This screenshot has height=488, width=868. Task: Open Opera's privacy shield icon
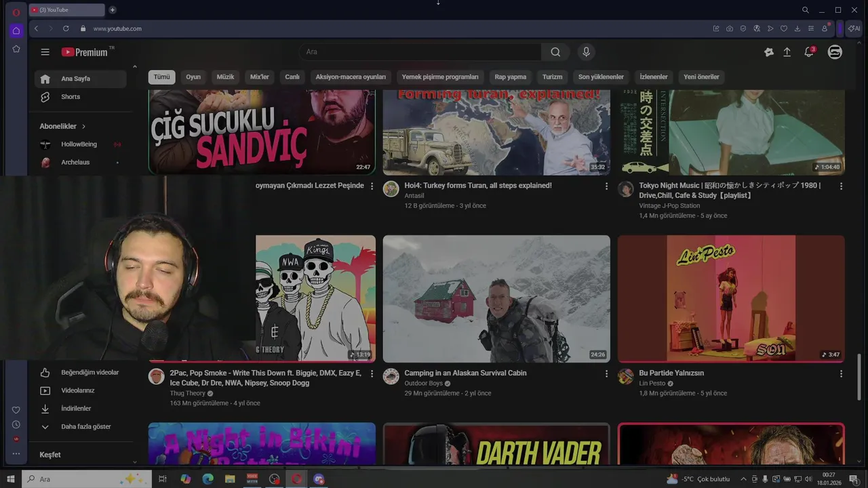click(743, 28)
